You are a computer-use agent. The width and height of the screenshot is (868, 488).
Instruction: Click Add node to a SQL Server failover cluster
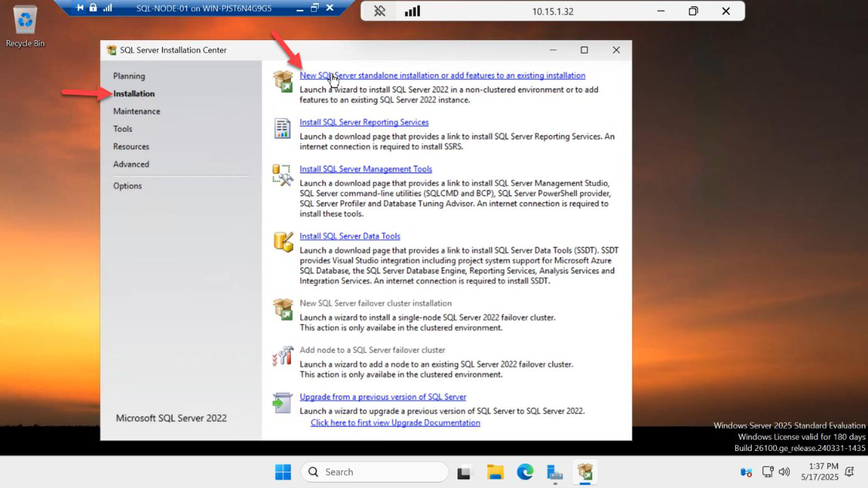[372, 350]
